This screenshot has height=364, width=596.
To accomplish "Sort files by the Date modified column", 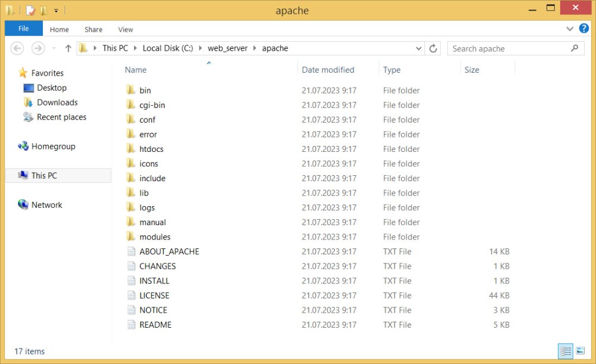I will (x=328, y=70).
